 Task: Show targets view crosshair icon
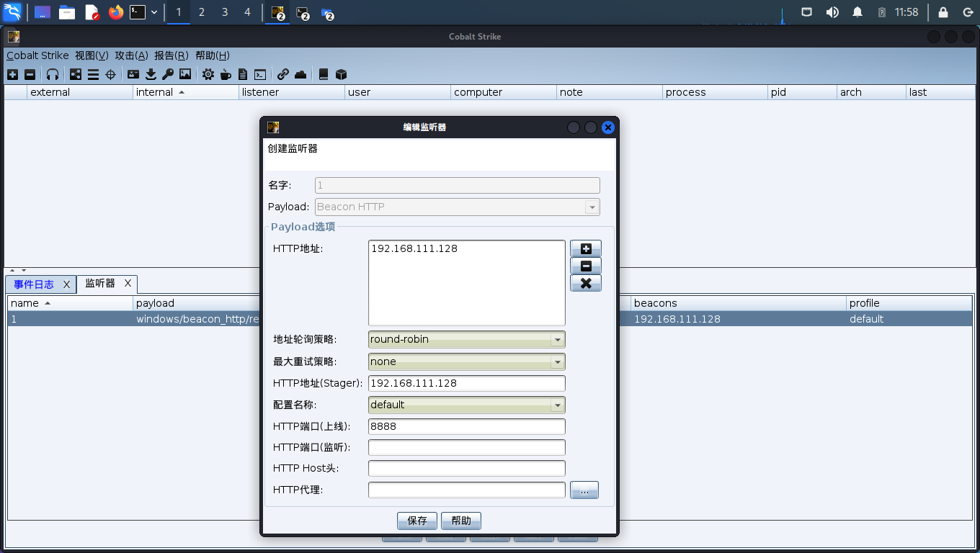[x=110, y=74]
